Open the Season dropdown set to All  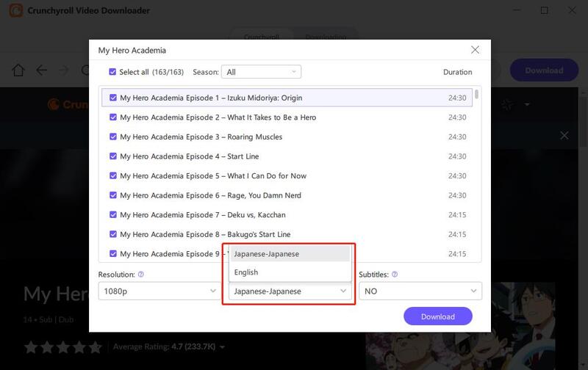tap(261, 72)
